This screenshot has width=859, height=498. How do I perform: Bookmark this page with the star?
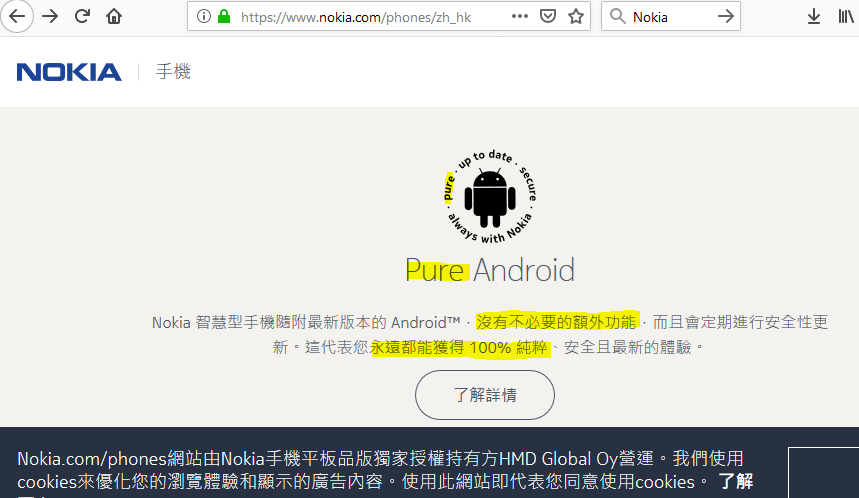(576, 16)
